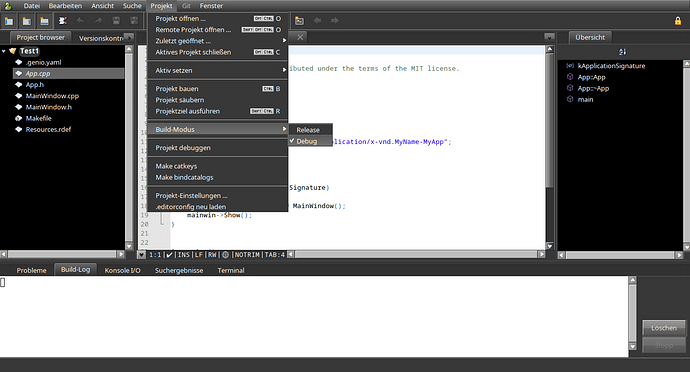
Task: Click the globe icon in editor status bar
Action: click(x=225, y=254)
